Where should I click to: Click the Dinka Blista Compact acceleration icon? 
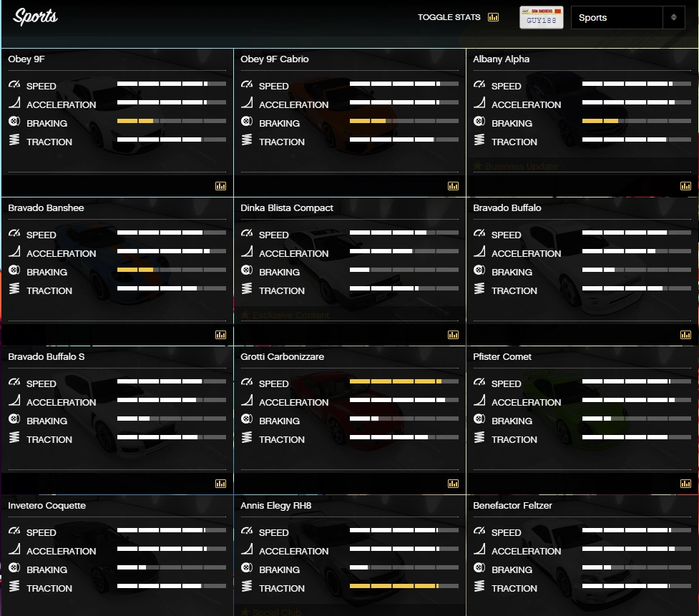click(x=247, y=251)
